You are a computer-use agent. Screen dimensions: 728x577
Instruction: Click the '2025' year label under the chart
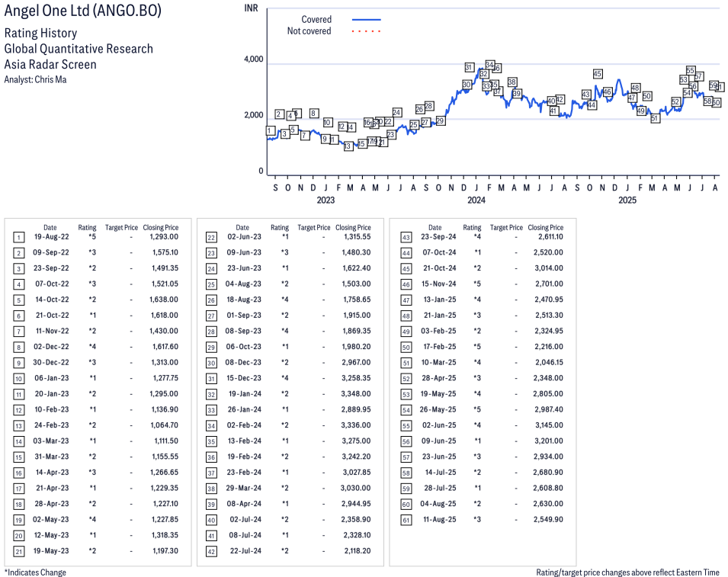[x=627, y=200]
